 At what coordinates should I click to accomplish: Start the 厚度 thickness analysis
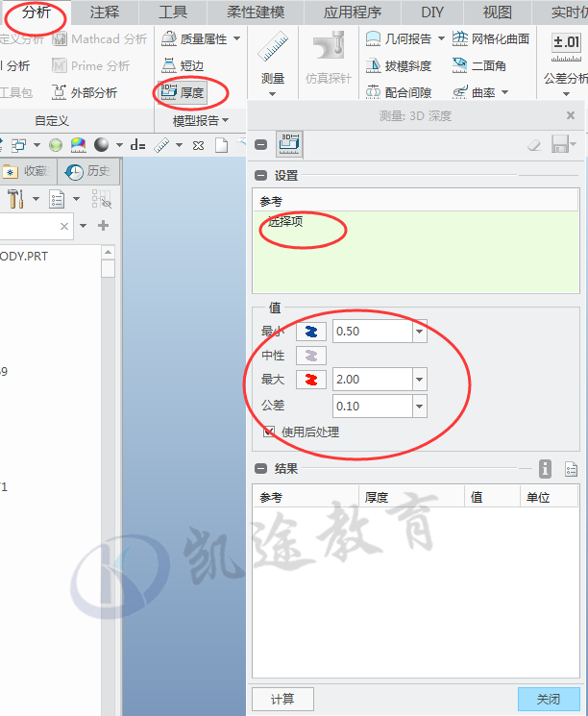tap(183, 92)
